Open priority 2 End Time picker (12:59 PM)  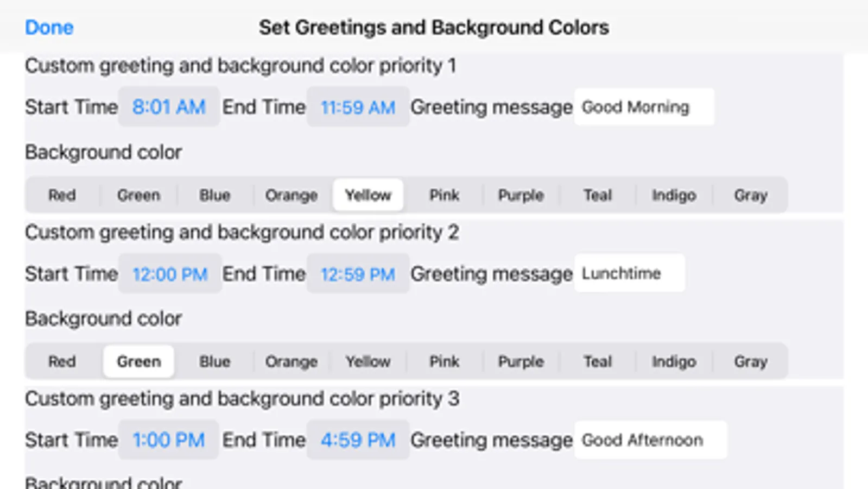(x=358, y=274)
